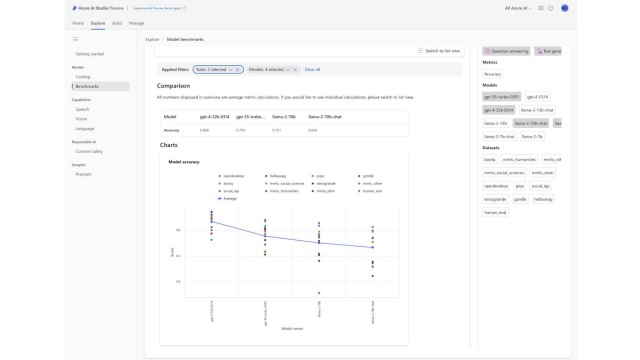The image size is (640, 360).
Task: Select the hellaswag dataset chip
Action: (x=543, y=199)
